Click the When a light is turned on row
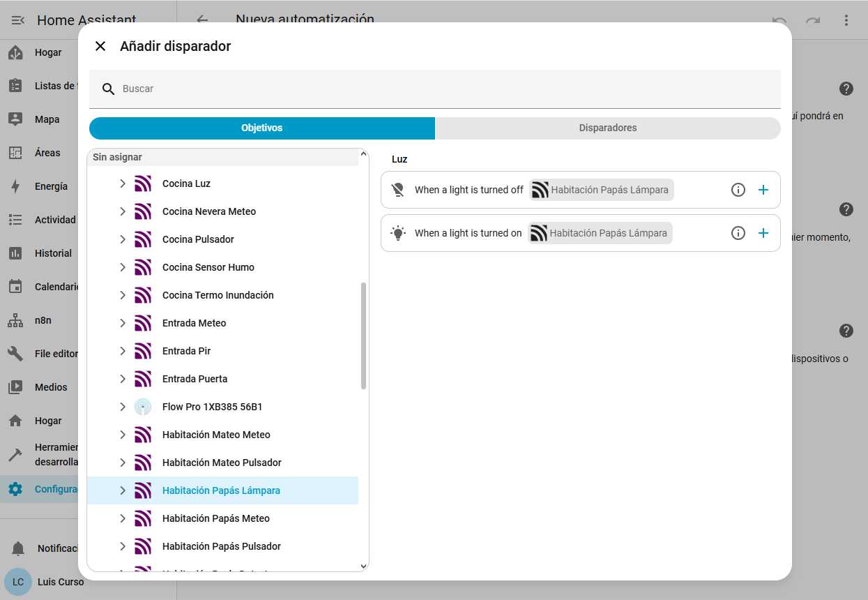Viewport: 868px width, 600px height. (x=468, y=233)
